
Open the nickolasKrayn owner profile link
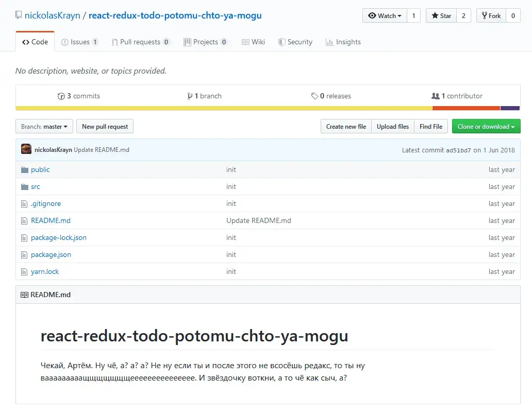click(x=52, y=15)
